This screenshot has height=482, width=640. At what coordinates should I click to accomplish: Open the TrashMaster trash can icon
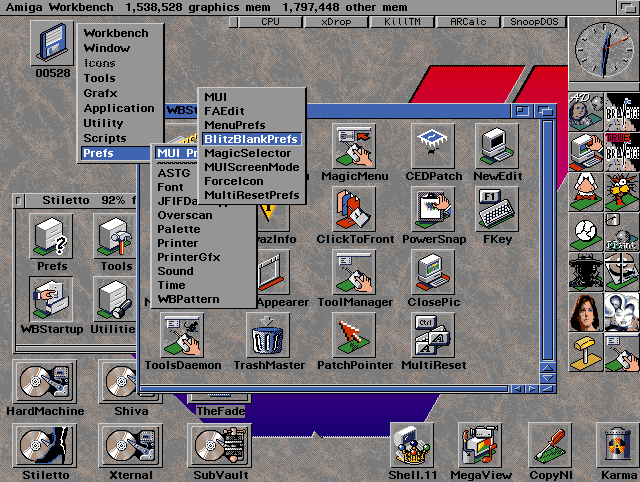(x=268, y=335)
